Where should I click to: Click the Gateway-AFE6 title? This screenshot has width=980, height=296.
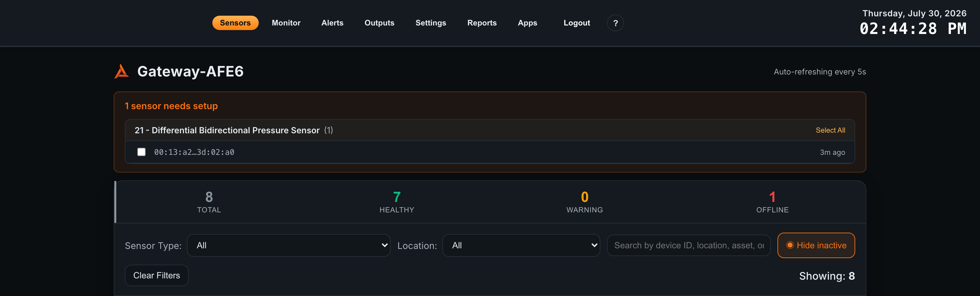click(190, 72)
